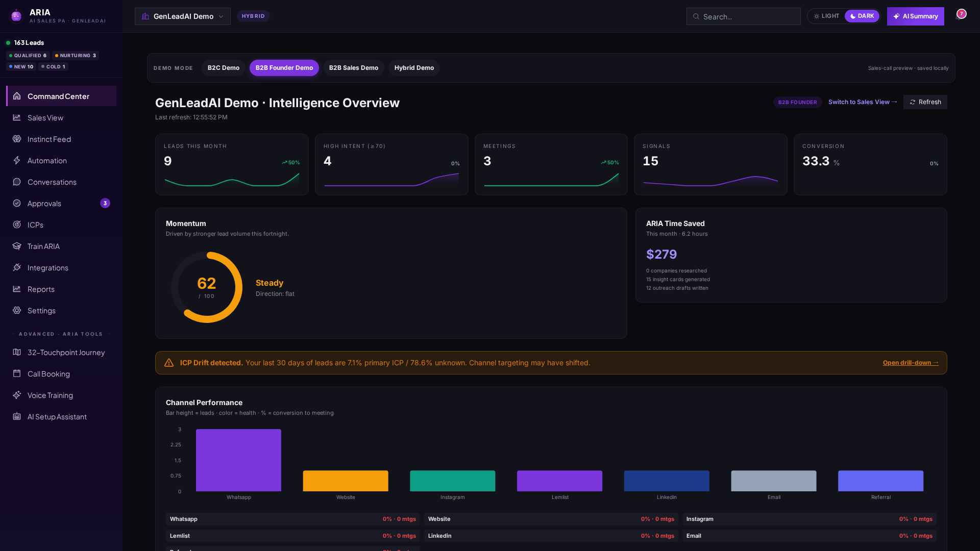Viewport: 980px width, 551px height.
Task: Click the ARIA logo avatar
Action: [16, 16]
